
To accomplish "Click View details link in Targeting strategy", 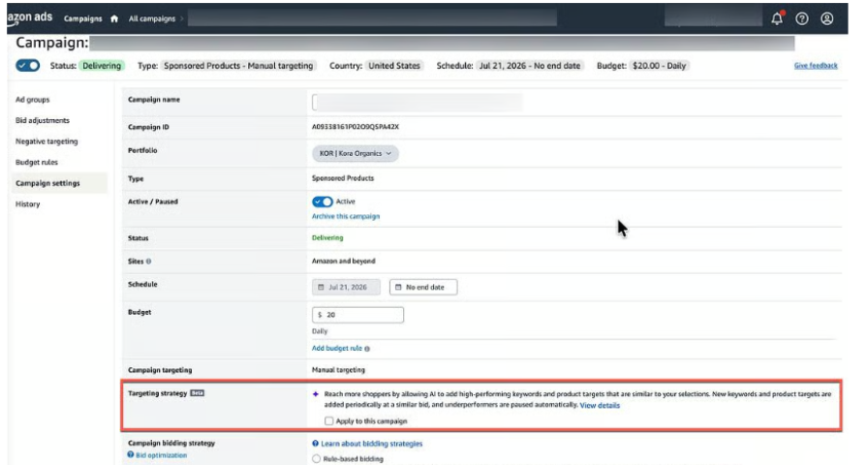I will tap(600, 406).
